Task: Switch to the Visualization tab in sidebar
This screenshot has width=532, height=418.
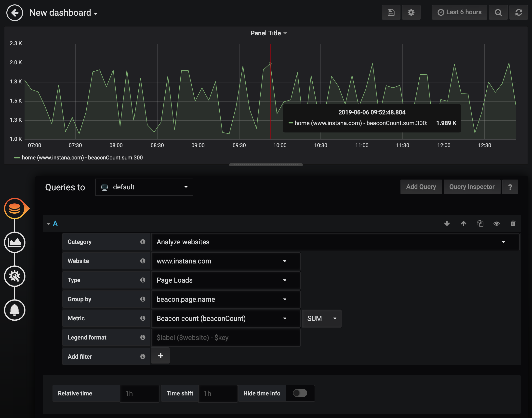Action: tap(15, 242)
